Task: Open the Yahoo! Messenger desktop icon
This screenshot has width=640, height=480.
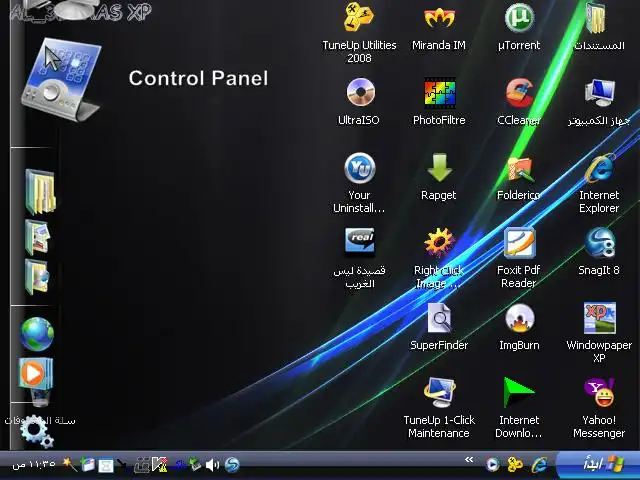Action: tap(599, 392)
